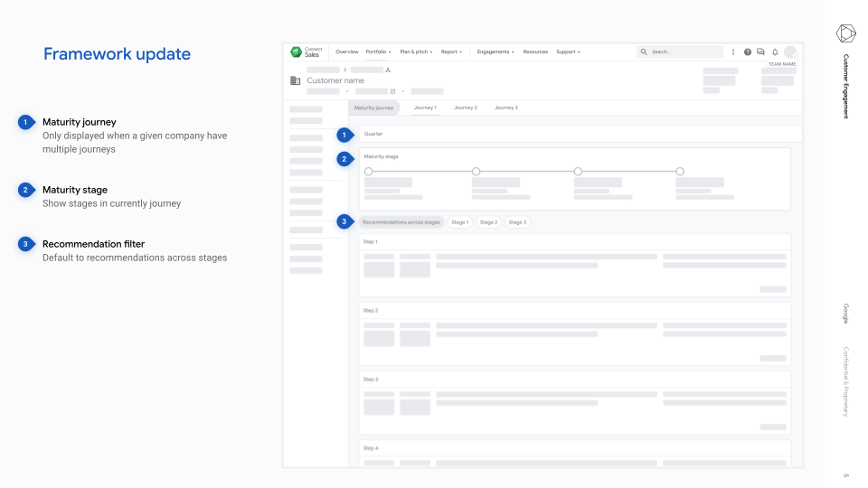
Task: Click 'Default to recommendations across stages' text
Action: (135, 258)
